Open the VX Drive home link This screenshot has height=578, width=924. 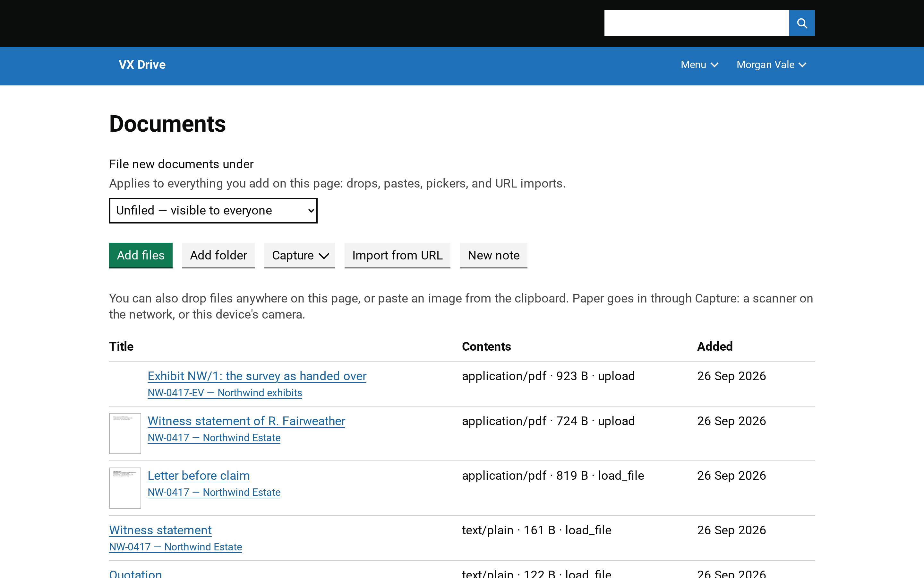(142, 65)
